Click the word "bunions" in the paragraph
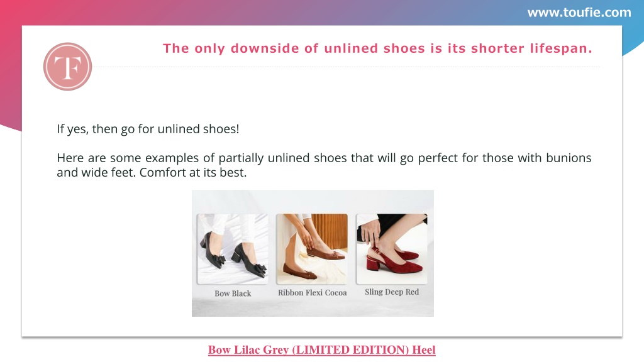Screen dimensions: 644x362 tap(569, 158)
